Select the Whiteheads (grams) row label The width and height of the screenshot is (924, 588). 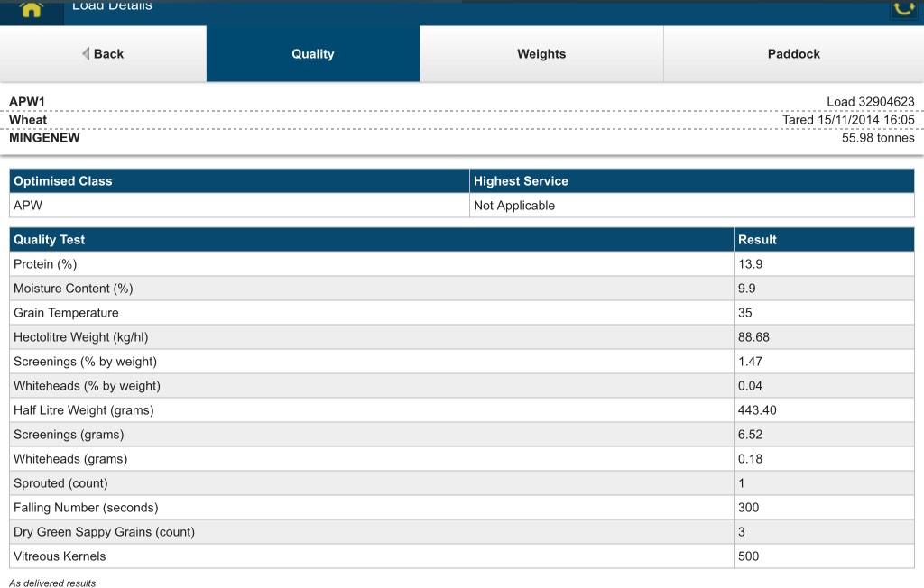tap(70, 459)
